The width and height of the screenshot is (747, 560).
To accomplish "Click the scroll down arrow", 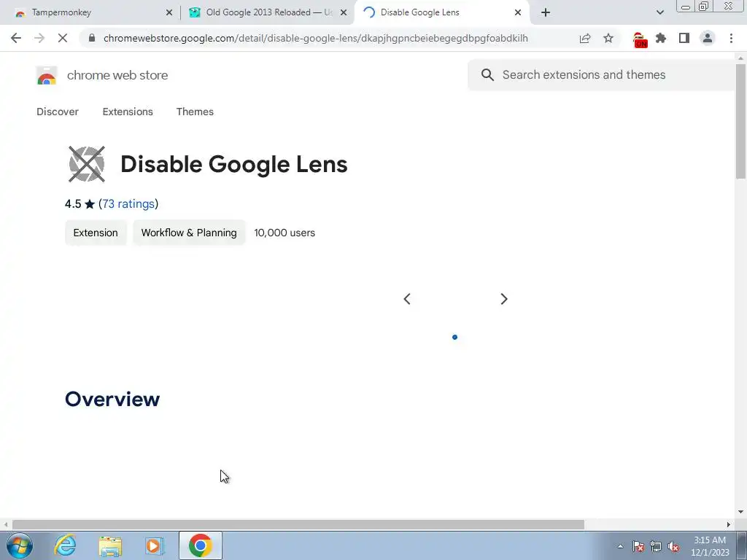I will [741, 512].
